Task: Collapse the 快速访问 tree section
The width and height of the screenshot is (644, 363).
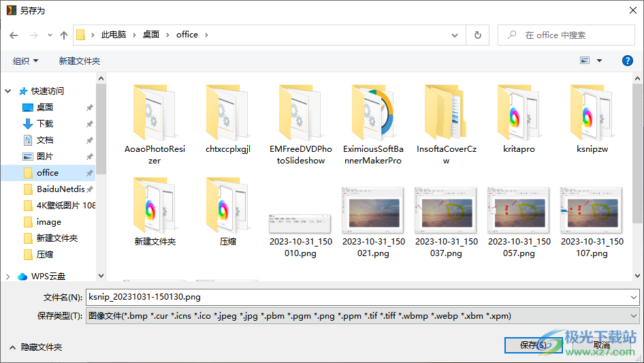Action: pos(8,91)
